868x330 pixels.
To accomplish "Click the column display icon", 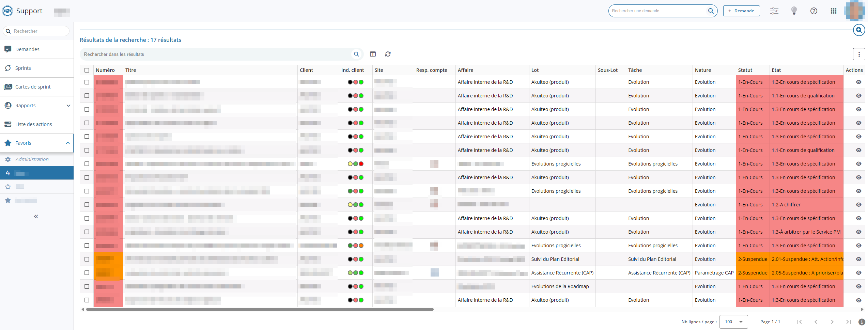I will (x=373, y=54).
